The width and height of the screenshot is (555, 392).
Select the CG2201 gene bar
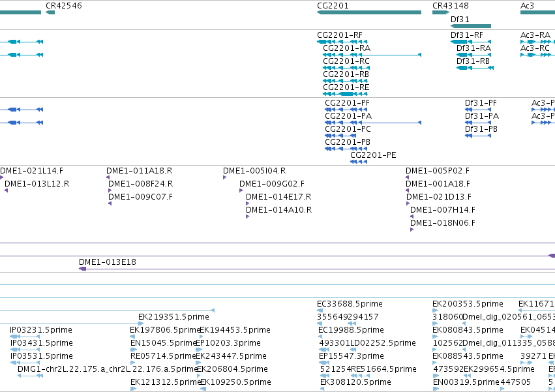click(x=369, y=12)
